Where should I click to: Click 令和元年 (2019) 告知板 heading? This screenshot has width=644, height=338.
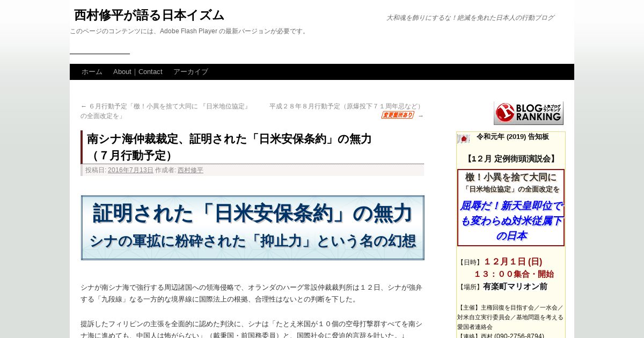coord(513,137)
